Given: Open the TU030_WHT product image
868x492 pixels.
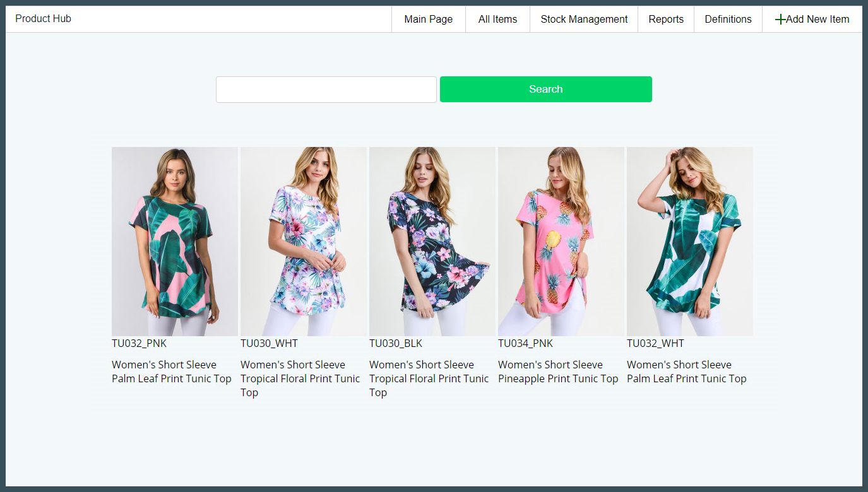Looking at the screenshot, I should (x=304, y=242).
